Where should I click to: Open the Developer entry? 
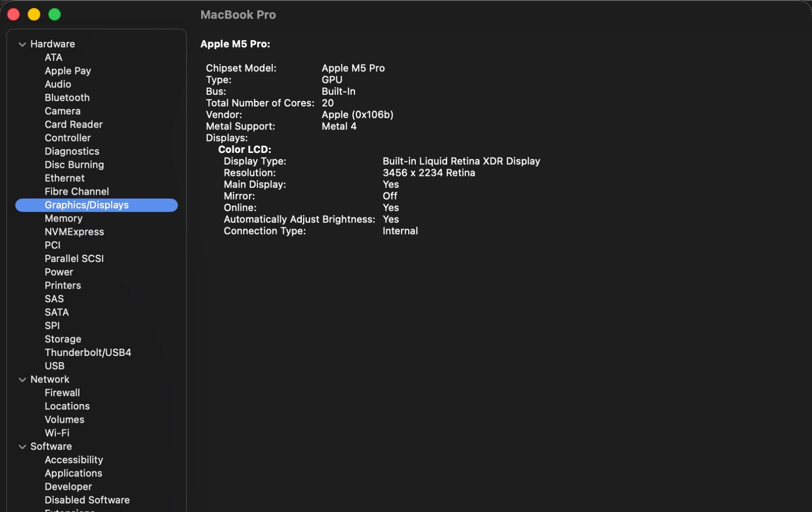(68, 487)
